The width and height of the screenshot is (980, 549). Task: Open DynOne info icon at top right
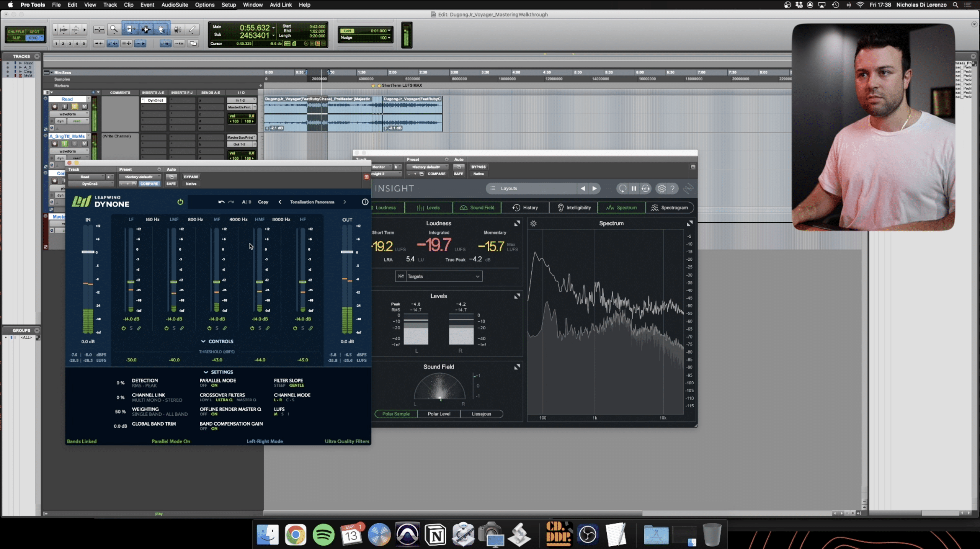click(x=365, y=202)
